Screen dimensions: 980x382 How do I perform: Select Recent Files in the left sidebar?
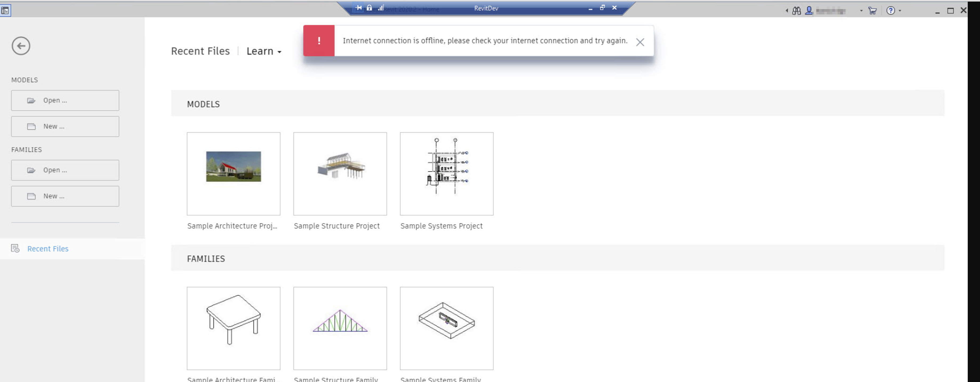(x=47, y=249)
